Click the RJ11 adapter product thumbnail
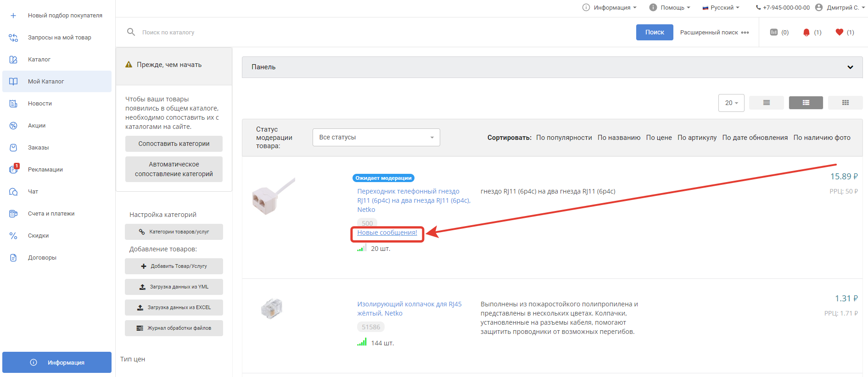868x377 pixels. [x=273, y=197]
